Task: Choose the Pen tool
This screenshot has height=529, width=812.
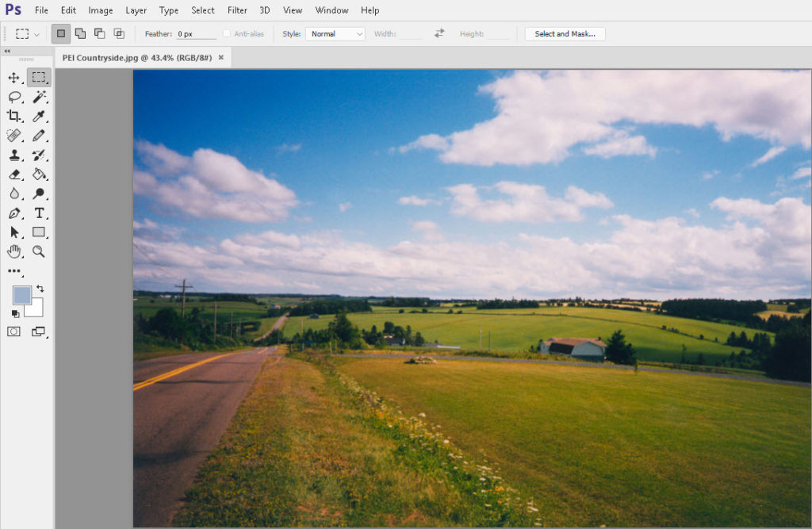Action: tap(14, 213)
